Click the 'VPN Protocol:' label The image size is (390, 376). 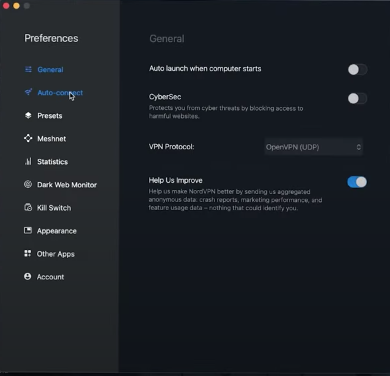coord(171,147)
